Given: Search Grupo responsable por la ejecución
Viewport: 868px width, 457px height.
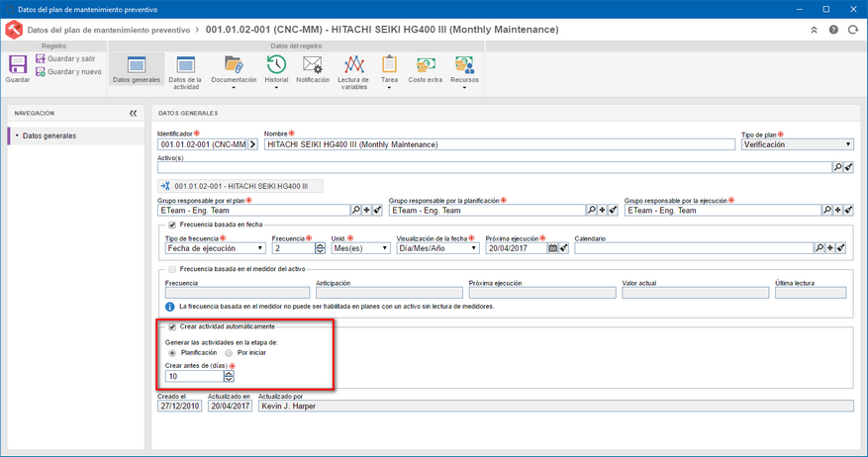Looking at the screenshot, I should coord(827,211).
